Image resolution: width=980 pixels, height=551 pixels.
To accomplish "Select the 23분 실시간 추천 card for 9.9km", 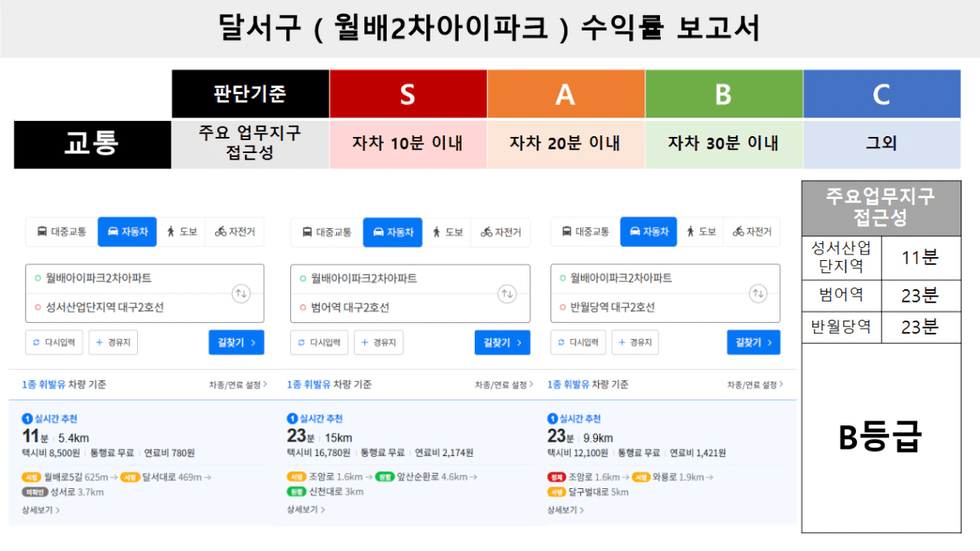I will [x=669, y=463].
